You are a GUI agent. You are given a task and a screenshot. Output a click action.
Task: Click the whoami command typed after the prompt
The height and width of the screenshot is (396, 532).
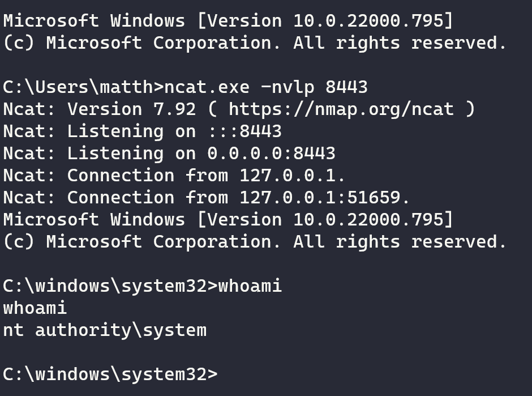pyautogui.click(x=250, y=286)
